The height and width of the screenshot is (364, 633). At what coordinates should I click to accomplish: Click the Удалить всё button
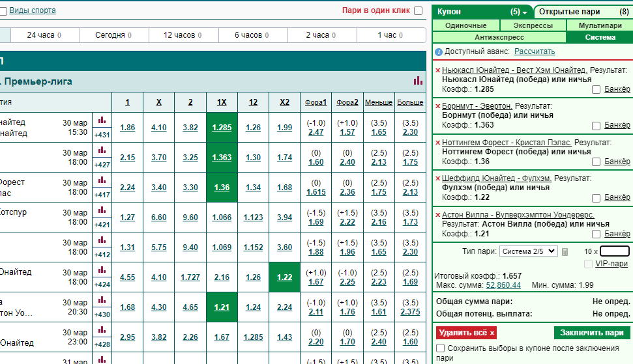[x=466, y=333]
